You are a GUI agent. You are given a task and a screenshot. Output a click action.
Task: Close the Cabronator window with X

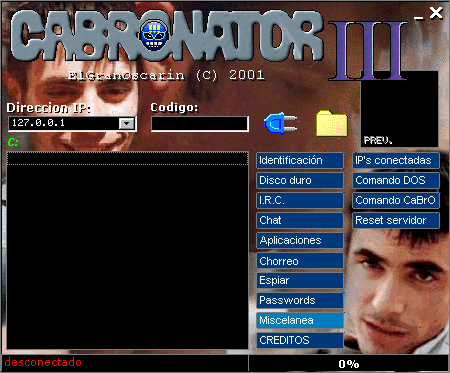436,13
